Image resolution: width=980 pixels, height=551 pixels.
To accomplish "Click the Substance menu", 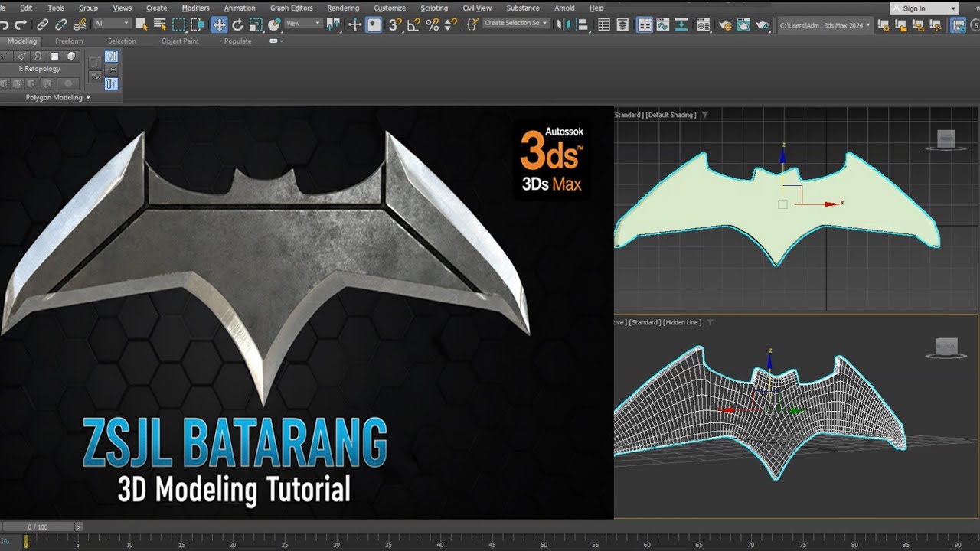I will click(523, 8).
